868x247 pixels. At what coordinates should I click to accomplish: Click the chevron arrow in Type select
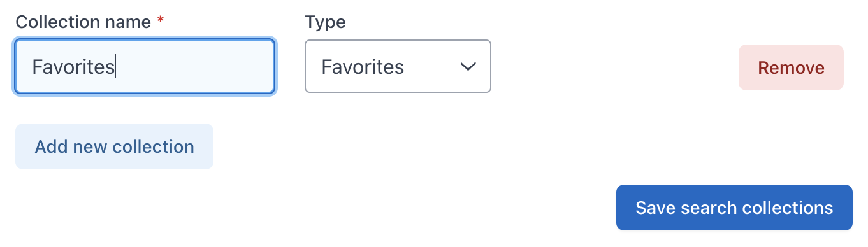click(x=468, y=66)
